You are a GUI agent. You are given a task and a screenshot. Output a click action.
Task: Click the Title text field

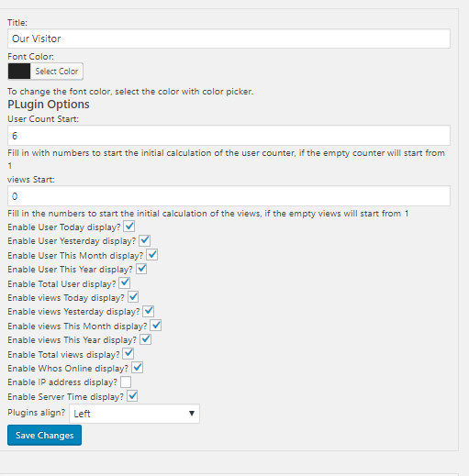[229, 39]
